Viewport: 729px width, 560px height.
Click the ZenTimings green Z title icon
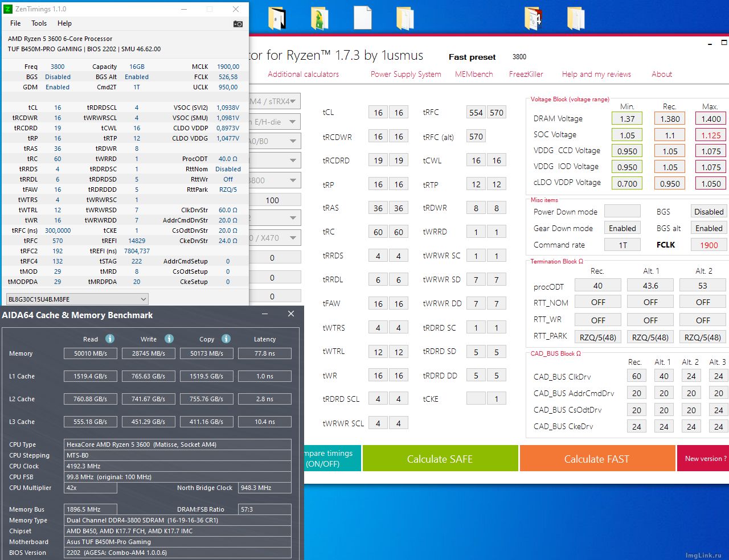pyautogui.click(x=8, y=9)
